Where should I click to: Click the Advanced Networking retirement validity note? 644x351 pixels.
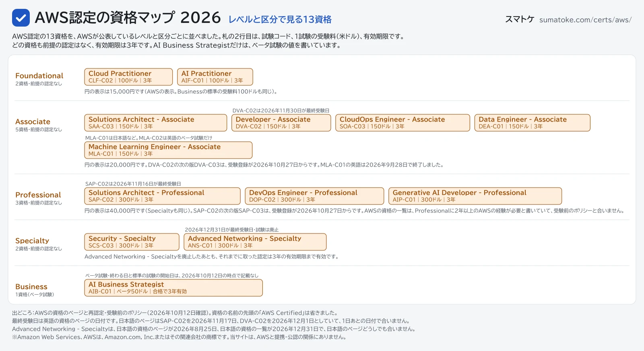[x=212, y=257]
